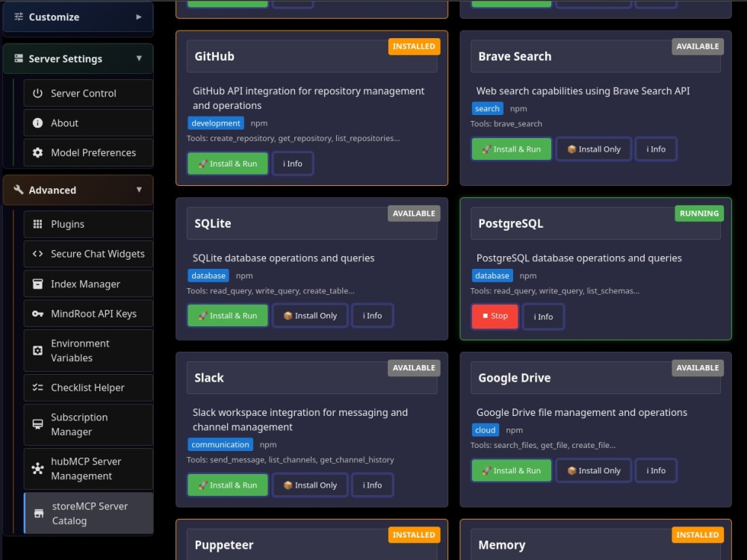This screenshot has height=560, width=747.
Task: Click Install & Run for Slack
Action: [x=228, y=485]
